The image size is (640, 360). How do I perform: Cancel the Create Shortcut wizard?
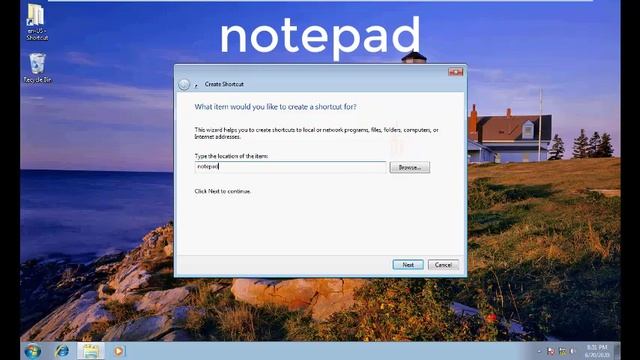(443, 265)
